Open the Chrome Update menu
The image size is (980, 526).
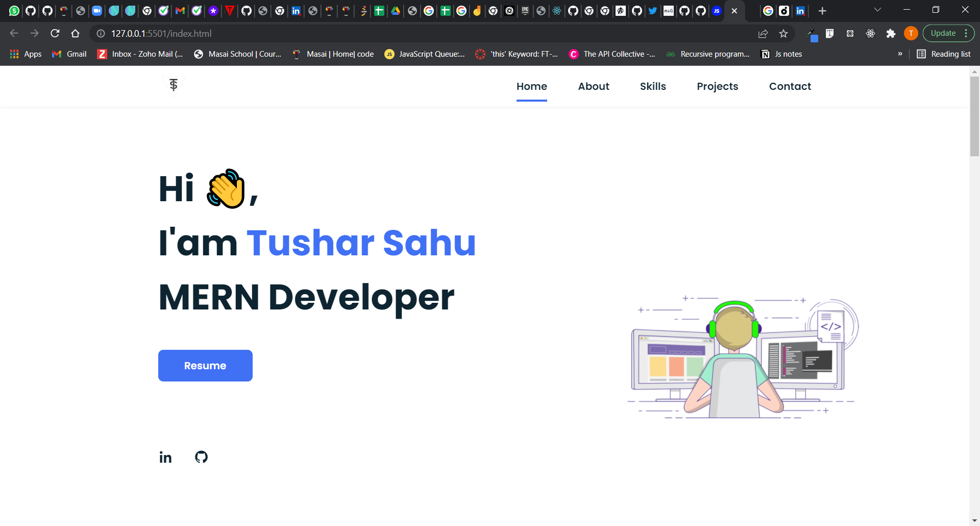click(x=948, y=34)
